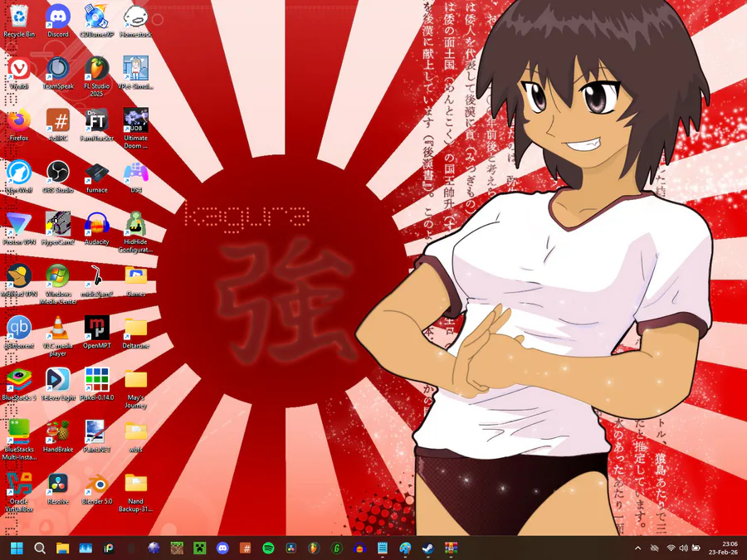Select the Ultimate Doom desktop shortcut
The image size is (747, 560).
pos(136,129)
